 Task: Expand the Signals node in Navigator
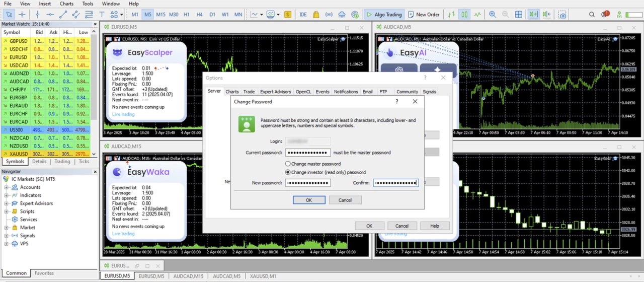point(7,236)
